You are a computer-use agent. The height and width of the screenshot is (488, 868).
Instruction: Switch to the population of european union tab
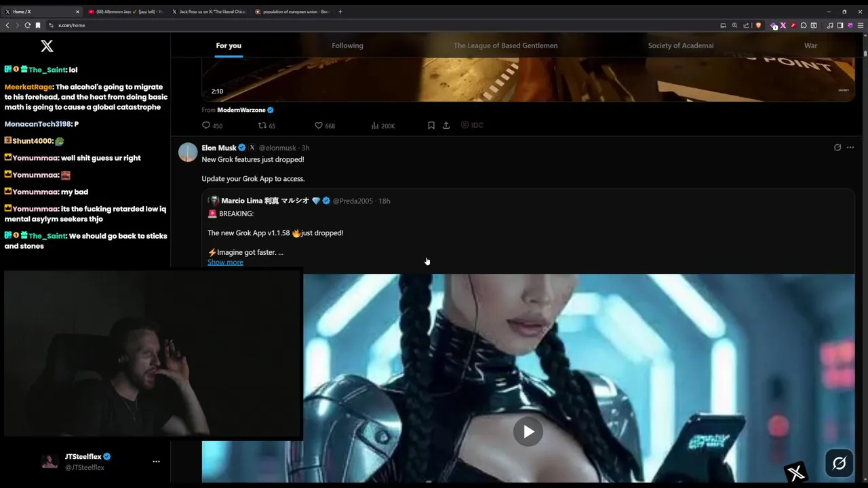tap(292, 12)
